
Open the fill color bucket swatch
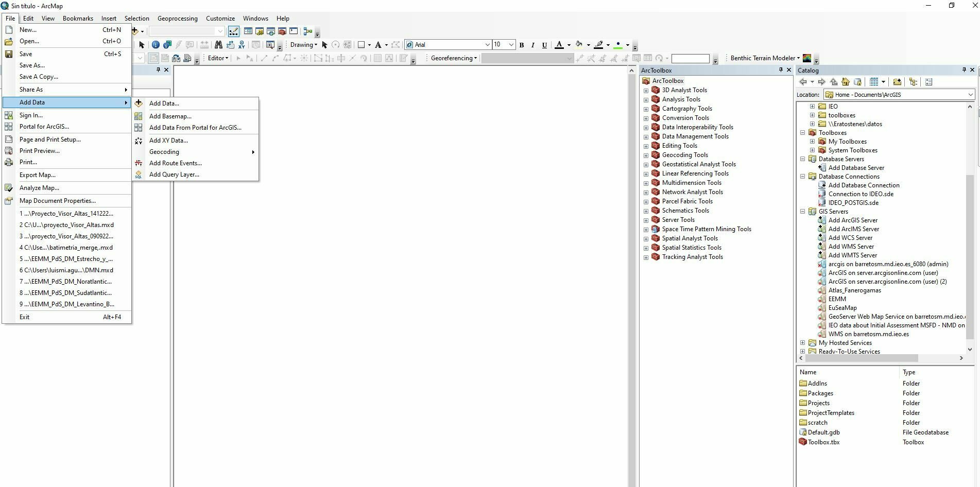[579, 45]
